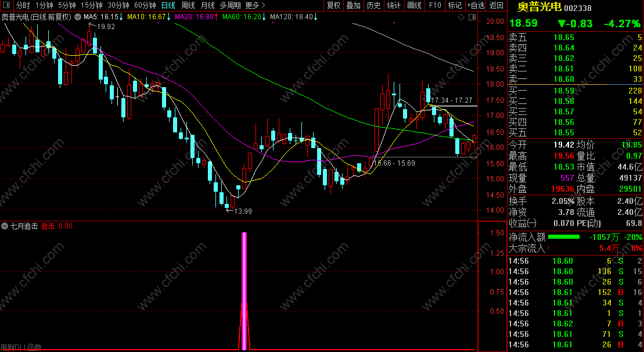Click the 追击: 0.00 indicator value
Viewport: 644px width, 352px height.
57,226
